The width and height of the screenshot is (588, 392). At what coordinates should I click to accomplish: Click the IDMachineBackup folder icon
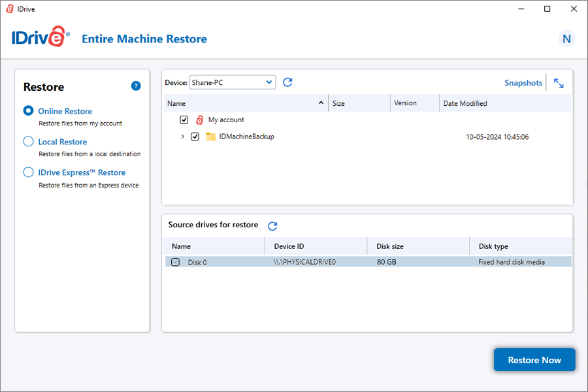click(211, 137)
